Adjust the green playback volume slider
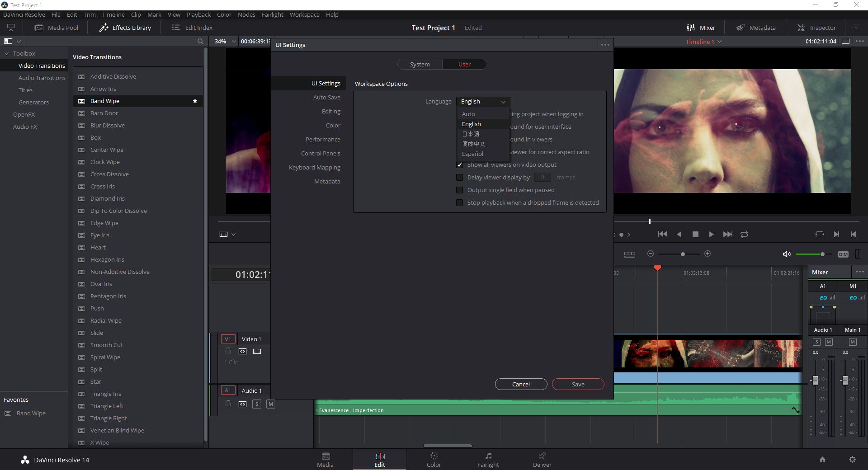The width and height of the screenshot is (868, 470). tap(822, 254)
